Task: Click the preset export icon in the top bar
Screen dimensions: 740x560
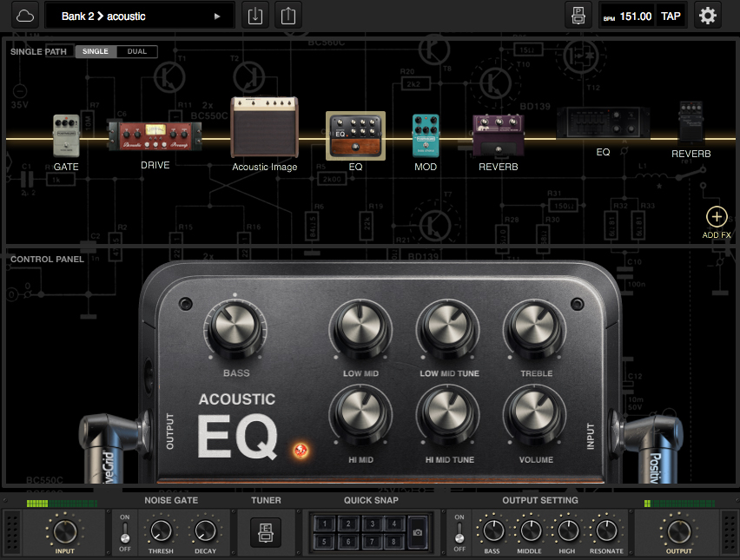Action: pos(290,15)
